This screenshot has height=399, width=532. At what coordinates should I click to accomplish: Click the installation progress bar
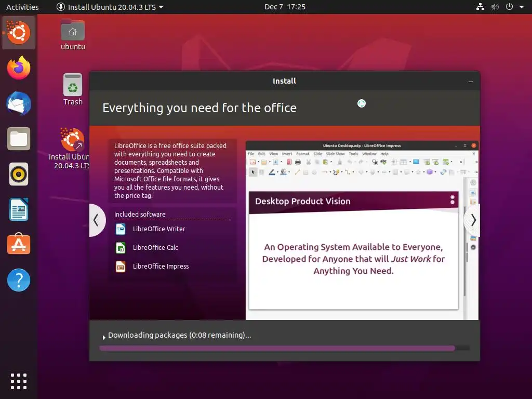[284, 348]
